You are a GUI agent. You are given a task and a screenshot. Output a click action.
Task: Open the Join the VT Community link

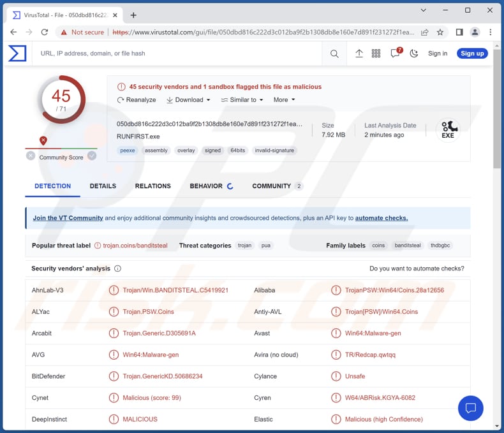pyautogui.click(x=68, y=218)
